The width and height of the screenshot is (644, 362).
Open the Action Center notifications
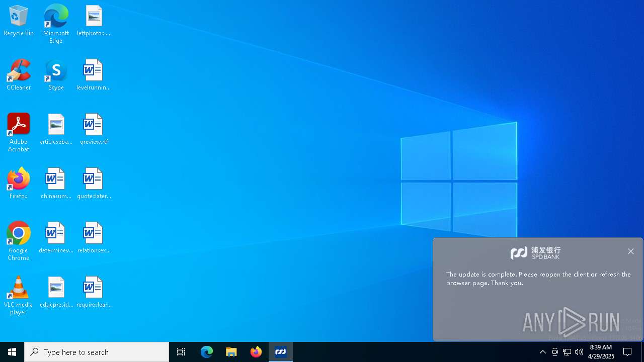(x=627, y=352)
